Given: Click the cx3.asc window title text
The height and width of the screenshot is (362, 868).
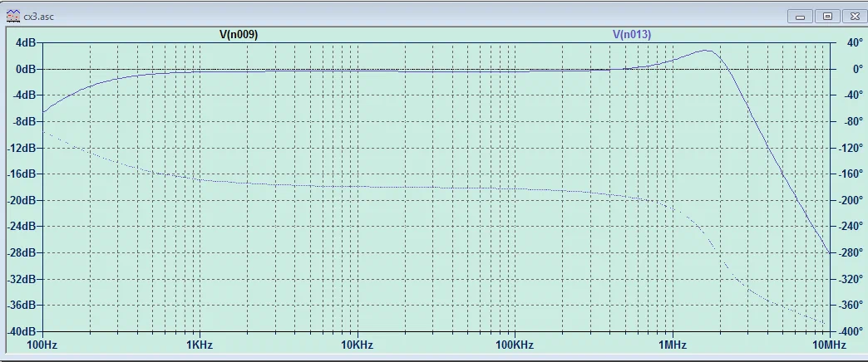Looking at the screenshot, I should tap(38, 17).
